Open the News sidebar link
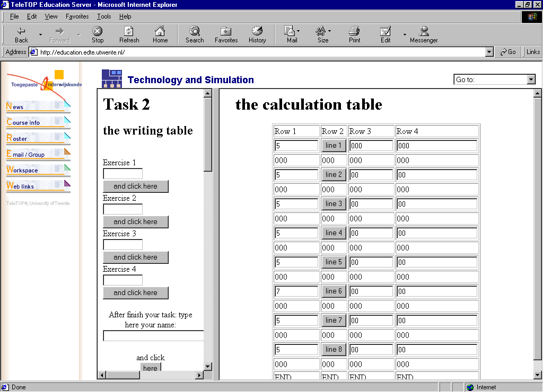The width and height of the screenshot is (543, 392). pos(38,106)
